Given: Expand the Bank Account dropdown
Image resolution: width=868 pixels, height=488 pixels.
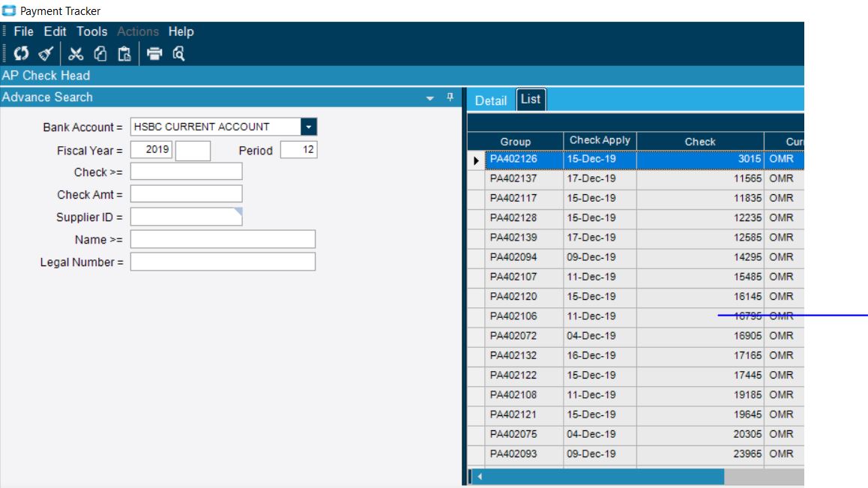Looking at the screenshot, I should click(309, 127).
